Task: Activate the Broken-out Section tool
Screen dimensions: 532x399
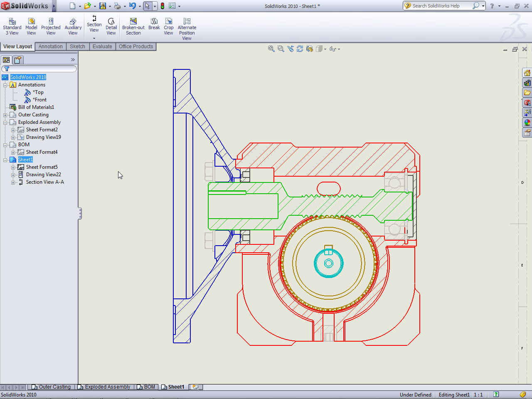Action: pos(133,27)
